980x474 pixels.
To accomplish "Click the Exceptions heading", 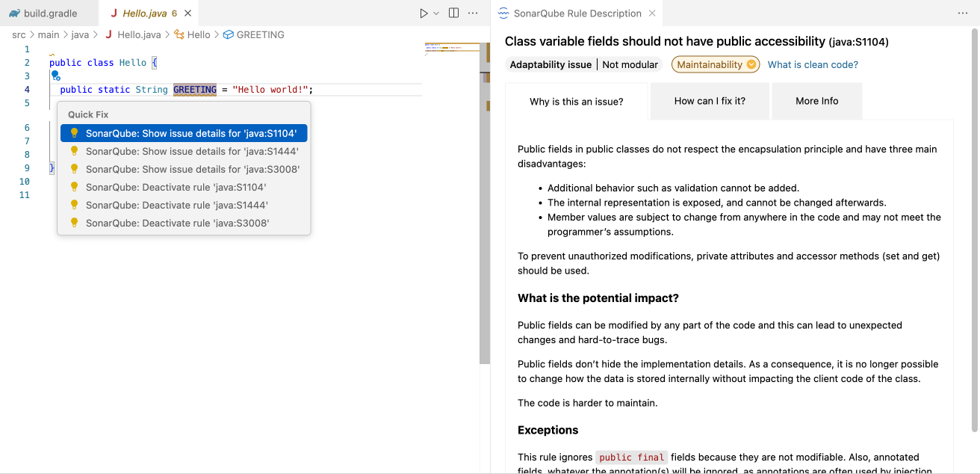I will point(548,430).
